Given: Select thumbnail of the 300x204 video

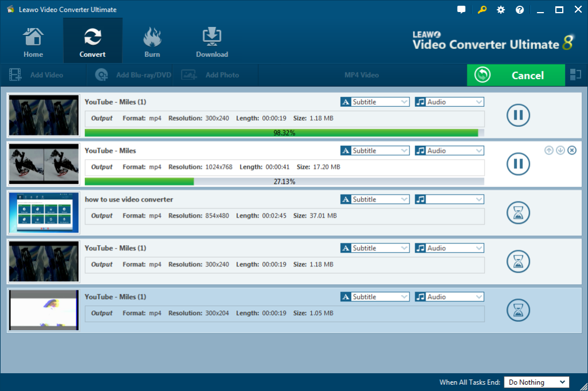Looking at the screenshot, I should (44, 310).
